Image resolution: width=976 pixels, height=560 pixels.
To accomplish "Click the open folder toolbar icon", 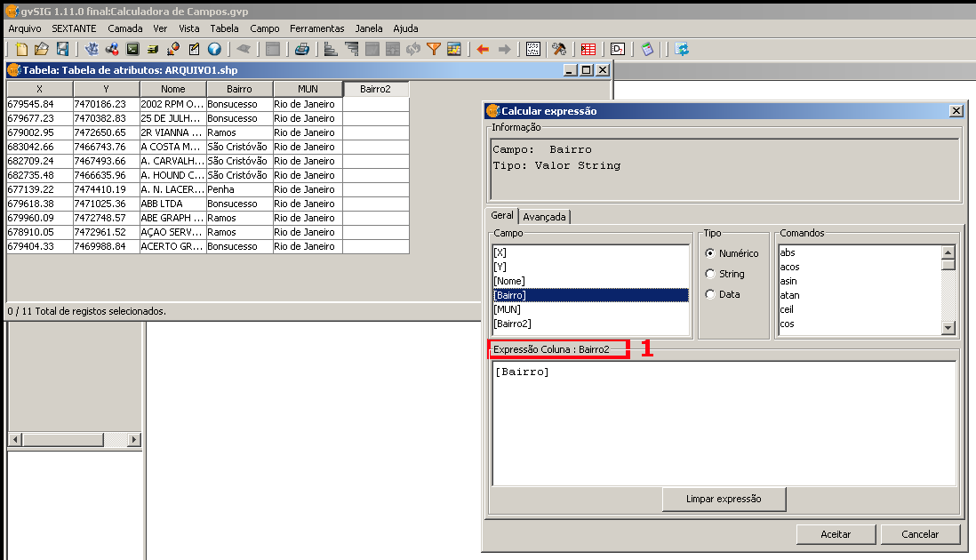I will click(x=42, y=49).
